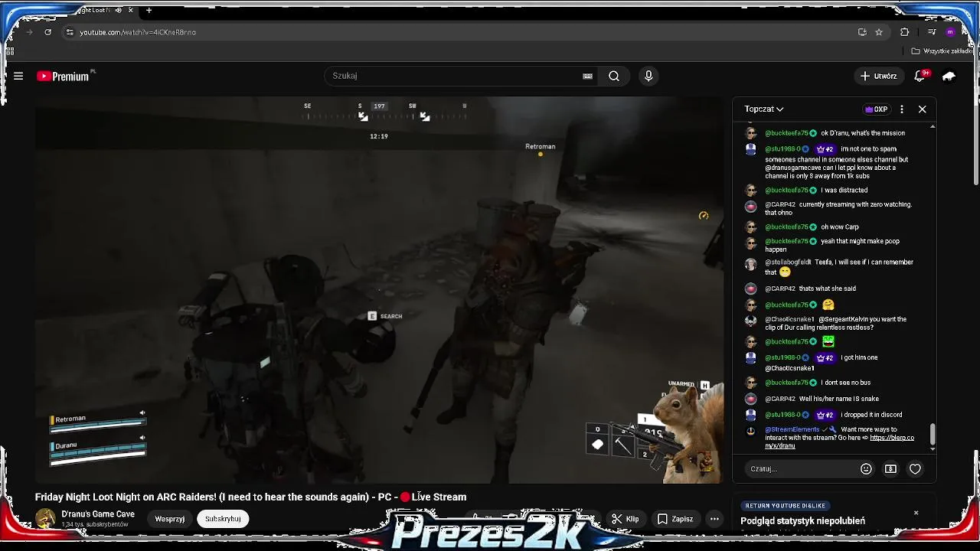The height and width of the screenshot is (551, 980).
Task: Click the @Chaoticsnake1 username in chat
Action: 789,320
